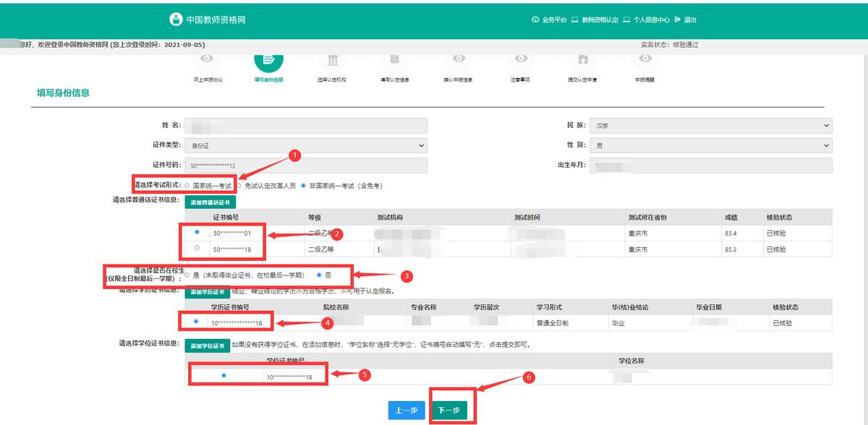Open the 民族 dropdown showing 汉族
868x425 pixels.
(x=711, y=125)
